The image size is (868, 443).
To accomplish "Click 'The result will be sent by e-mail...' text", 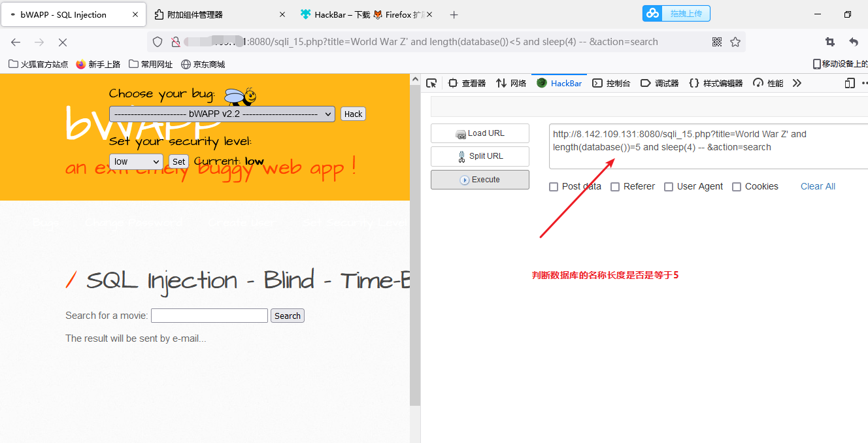I will click(136, 338).
